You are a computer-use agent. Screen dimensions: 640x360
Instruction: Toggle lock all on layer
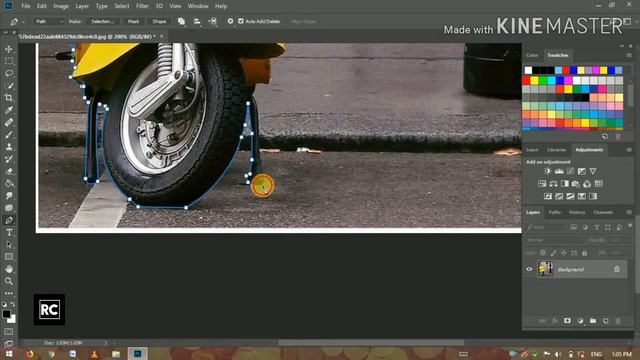point(584,253)
